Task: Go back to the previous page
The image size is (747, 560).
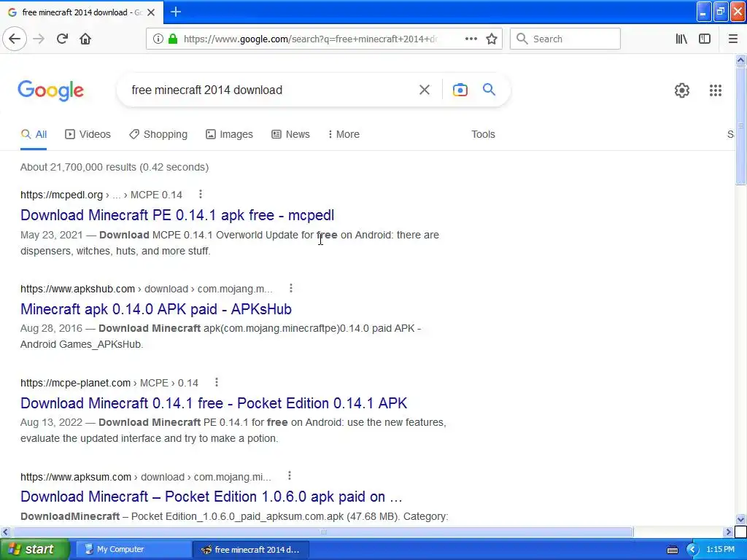Action: click(15, 39)
